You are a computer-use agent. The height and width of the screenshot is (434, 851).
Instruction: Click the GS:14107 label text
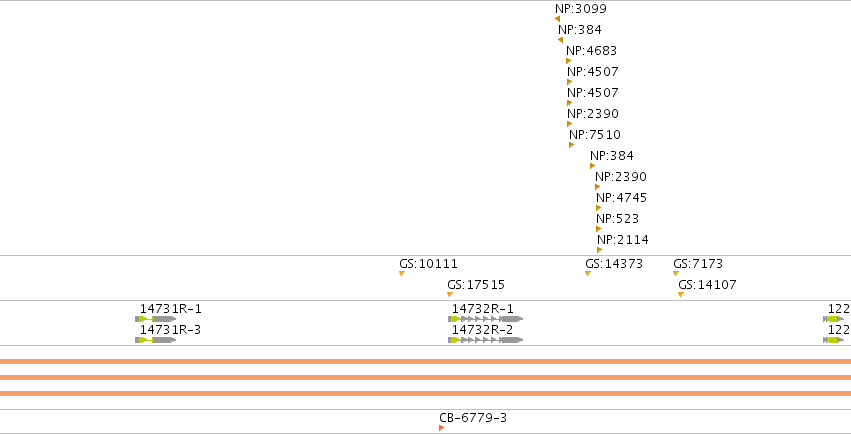[707, 285]
